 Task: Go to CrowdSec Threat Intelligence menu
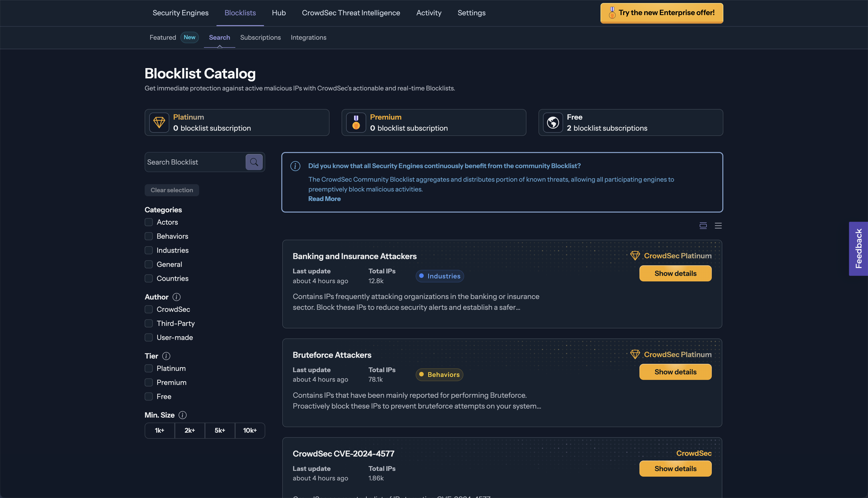click(x=351, y=13)
